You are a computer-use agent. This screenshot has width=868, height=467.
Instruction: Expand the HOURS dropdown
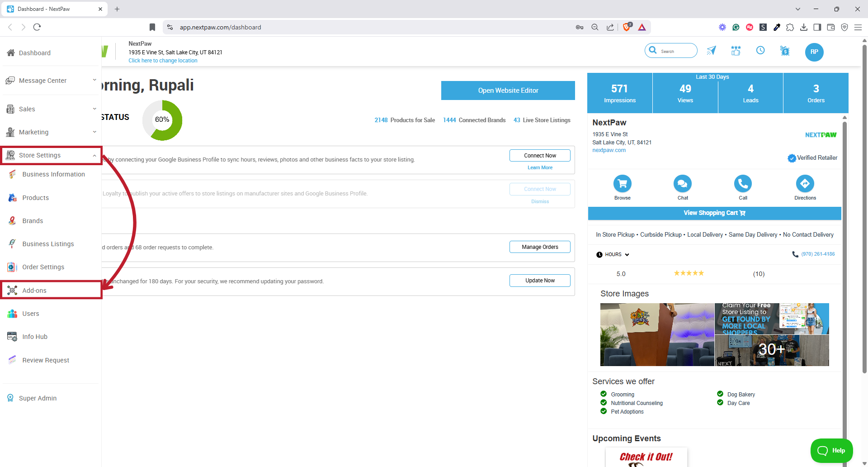pyautogui.click(x=613, y=254)
